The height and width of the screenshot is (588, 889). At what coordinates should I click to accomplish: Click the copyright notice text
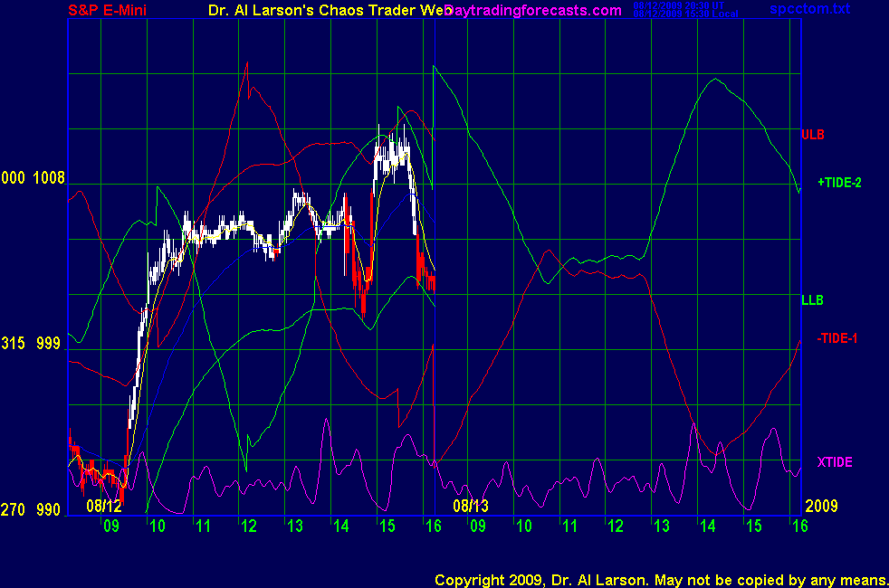pos(659,579)
